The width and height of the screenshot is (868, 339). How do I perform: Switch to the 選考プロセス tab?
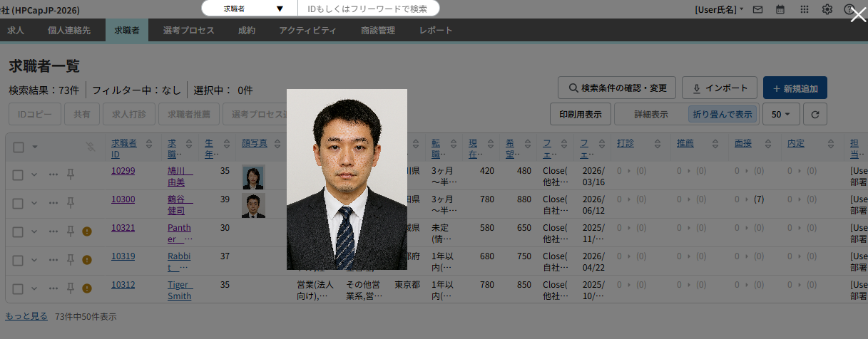coord(188,31)
